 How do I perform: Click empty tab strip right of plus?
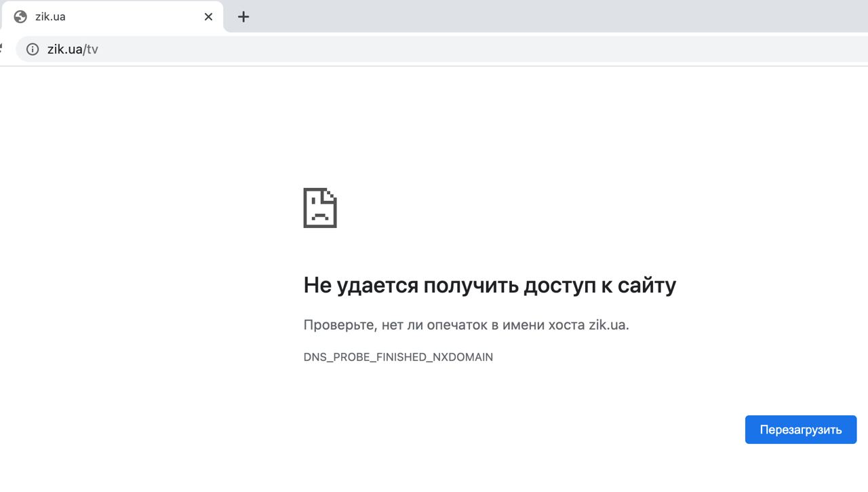542,16
